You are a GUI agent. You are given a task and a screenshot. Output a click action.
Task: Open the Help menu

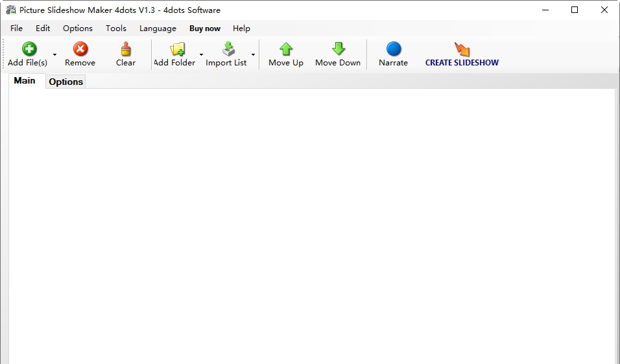coord(241,28)
